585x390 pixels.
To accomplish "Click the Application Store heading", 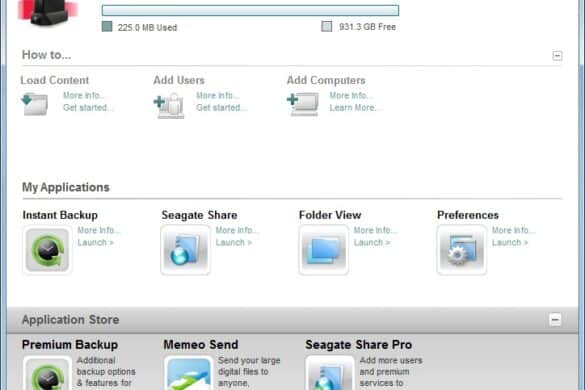I will [x=71, y=320].
